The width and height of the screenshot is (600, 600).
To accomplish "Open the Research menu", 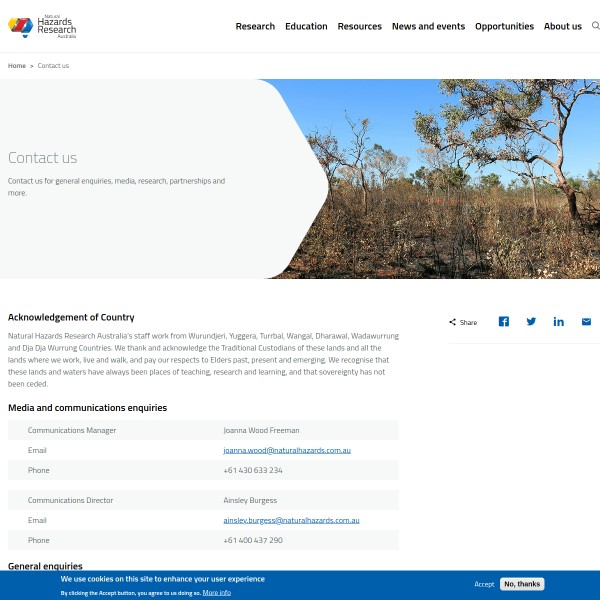I will [x=255, y=26].
